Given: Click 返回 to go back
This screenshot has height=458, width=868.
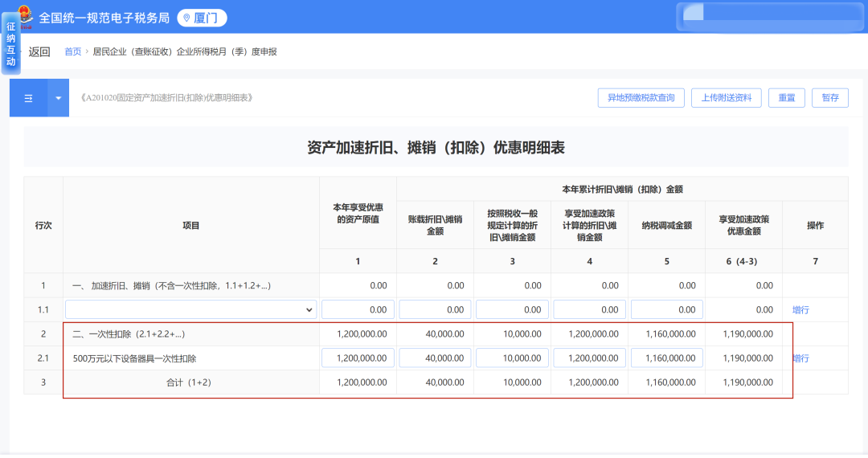Looking at the screenshot, I should pyautogui.click(x=39, y=52).
